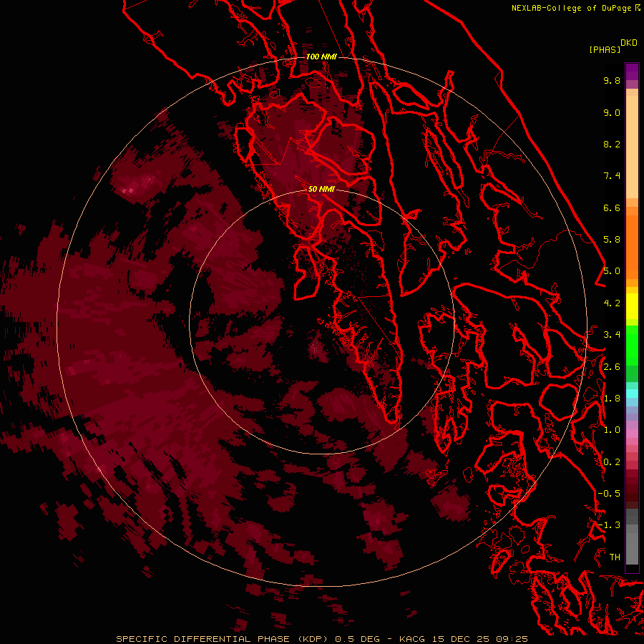
Task: Click the 9.8 value on the color scale
Action: [x=612, y=80]
